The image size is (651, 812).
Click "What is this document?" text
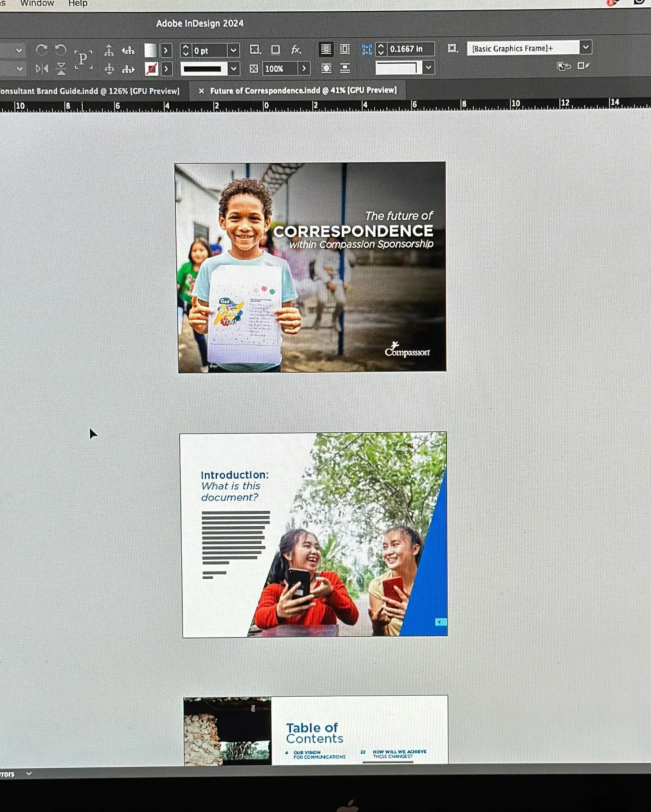click(231, 491)
